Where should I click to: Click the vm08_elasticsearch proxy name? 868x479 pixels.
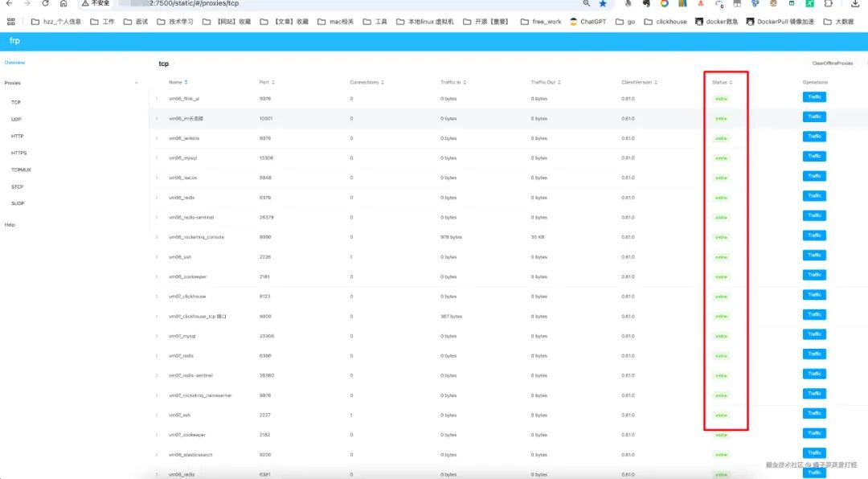(190, 455)
